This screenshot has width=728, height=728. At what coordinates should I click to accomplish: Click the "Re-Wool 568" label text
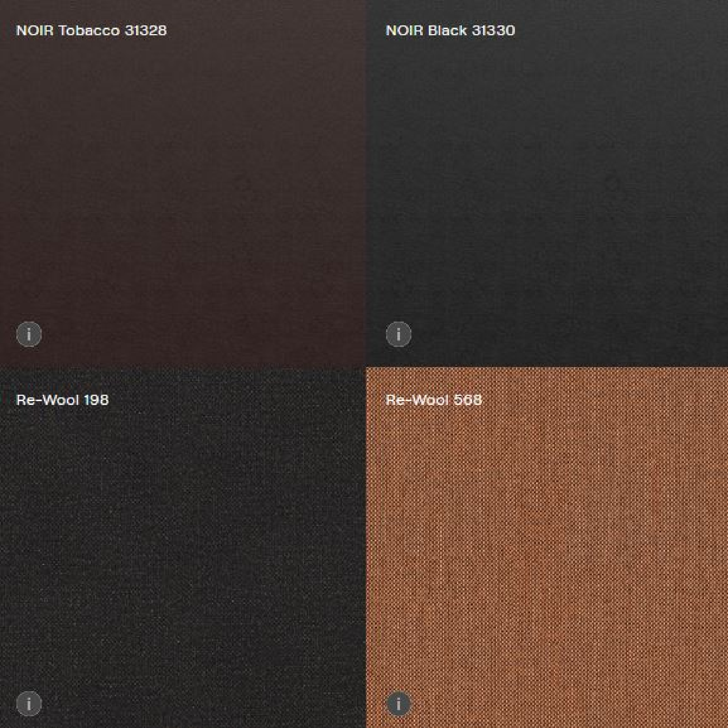coord(433,400)
